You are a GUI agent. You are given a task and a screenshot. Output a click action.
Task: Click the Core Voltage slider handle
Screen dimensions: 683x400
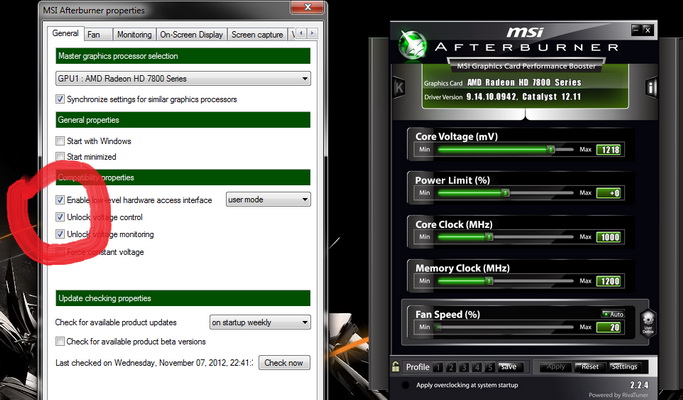pyautogui.click(x=551, y=149)
